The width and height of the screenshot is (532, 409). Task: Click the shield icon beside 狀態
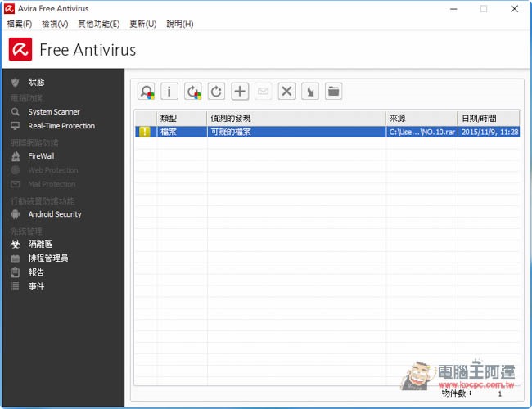(15, 82)
